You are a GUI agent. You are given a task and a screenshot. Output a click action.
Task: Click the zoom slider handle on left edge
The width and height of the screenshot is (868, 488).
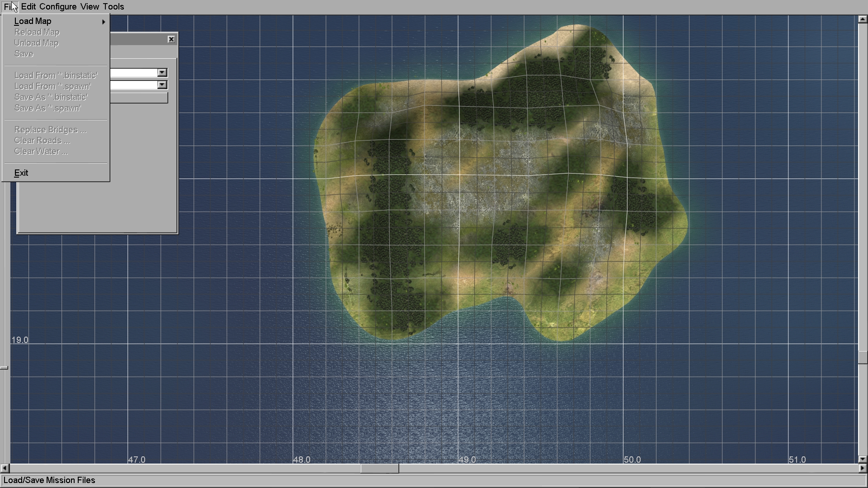point(4,368)
